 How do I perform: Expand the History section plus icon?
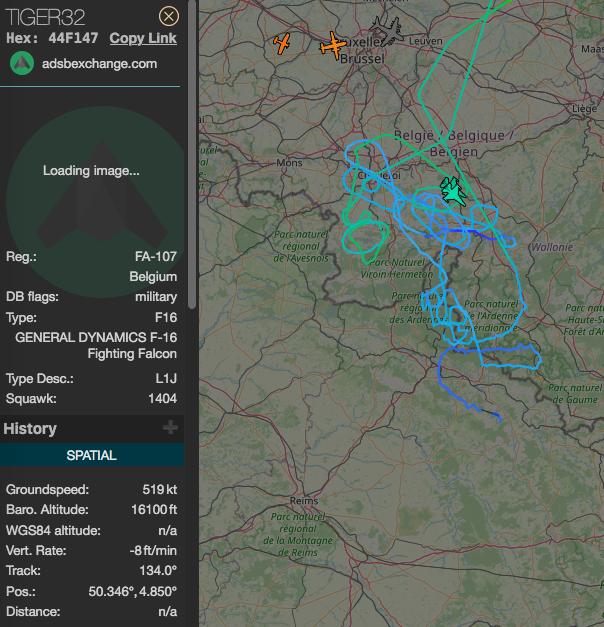pyautogui.click(x=170, y=427)
